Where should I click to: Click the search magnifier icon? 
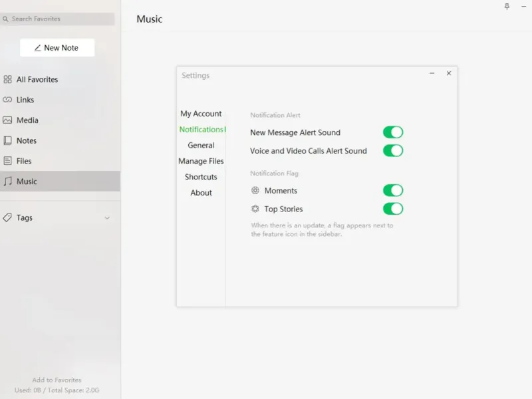[5, 19]
